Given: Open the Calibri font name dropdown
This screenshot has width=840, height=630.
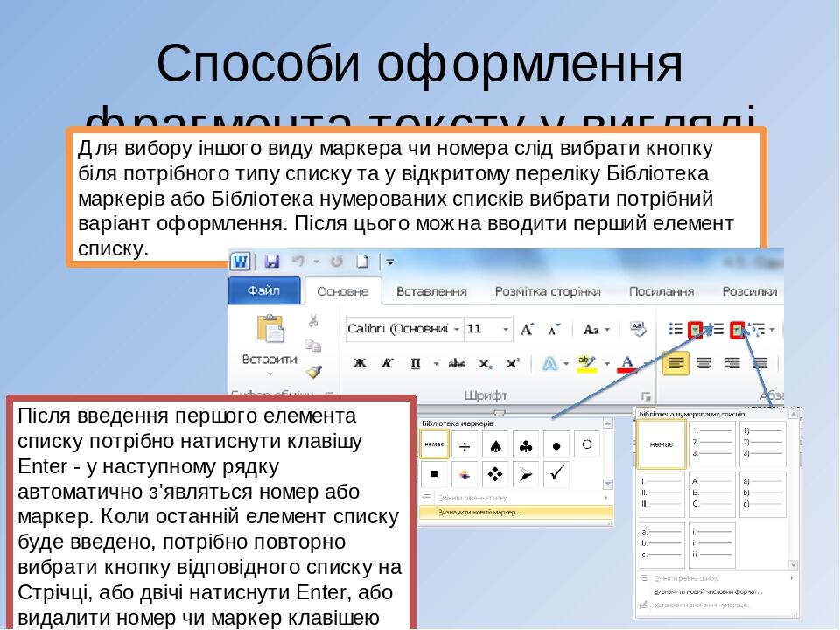Looking at the screenshot, I should (457, 329).
